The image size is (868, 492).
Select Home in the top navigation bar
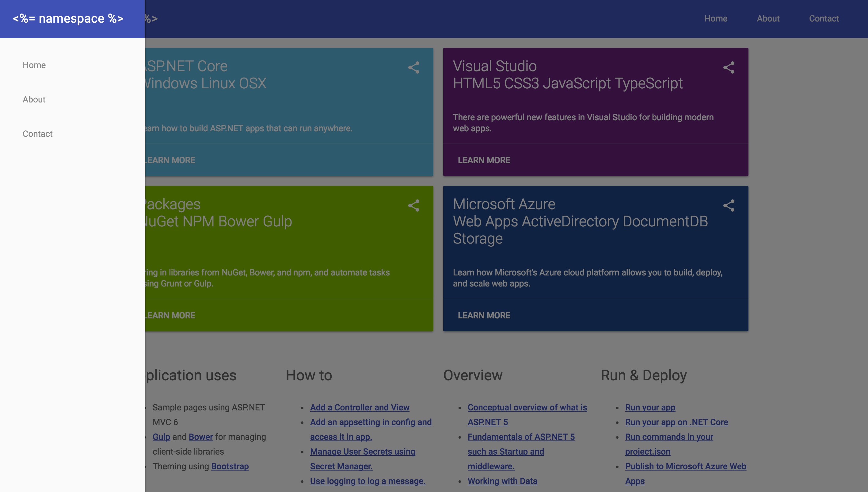(x=716, y=19)
